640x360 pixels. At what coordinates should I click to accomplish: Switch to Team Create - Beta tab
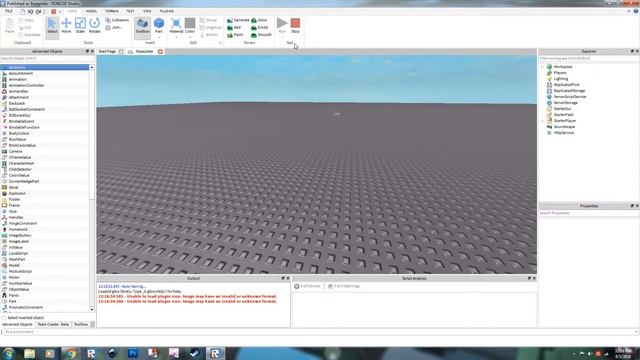pos(53,324)
